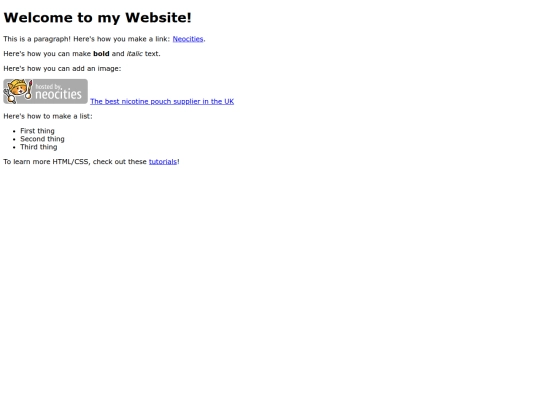The image size is (540, 405).
Task: Select the 'Third thing' list item
Action: [39, 147]
